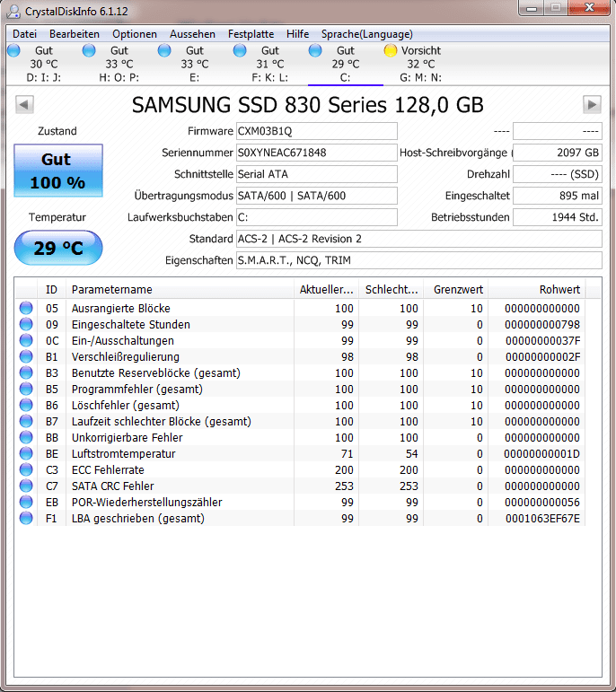Go to next disk with right arrow

pos(592,105)
